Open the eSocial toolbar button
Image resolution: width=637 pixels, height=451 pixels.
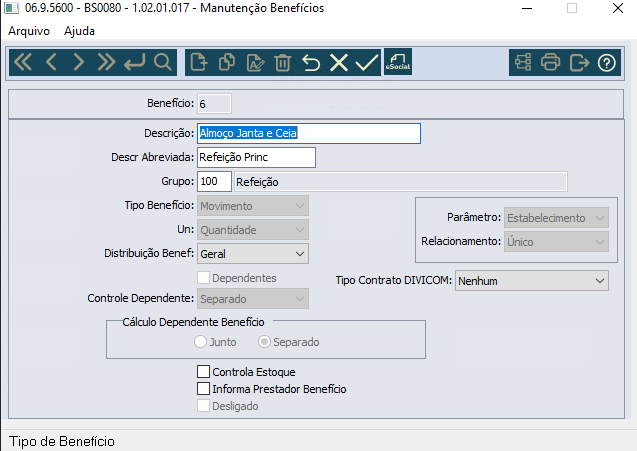tap(398, 62)
